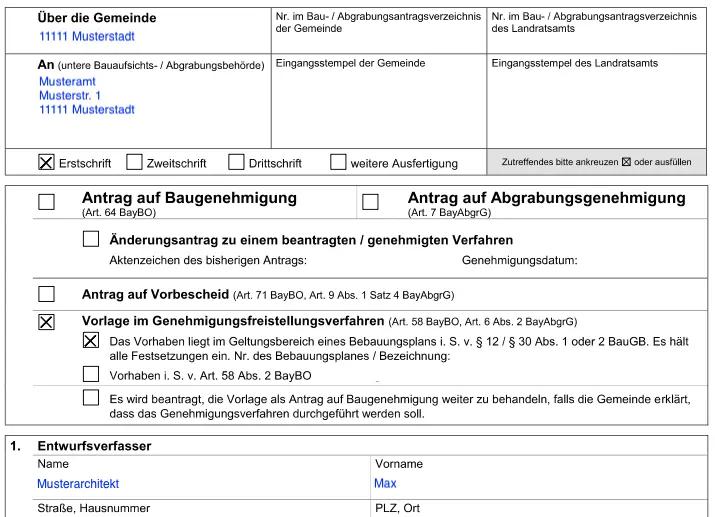Click the 'Über die Gemeinde' heading
The height and width of the screenshot is (517, 715).
coord(97,18)
